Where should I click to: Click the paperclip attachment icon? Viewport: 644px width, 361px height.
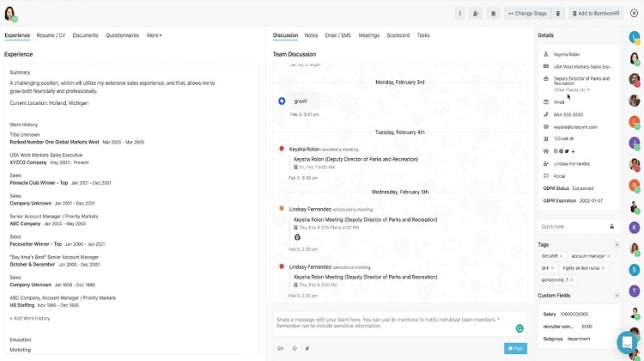(307, 348)
